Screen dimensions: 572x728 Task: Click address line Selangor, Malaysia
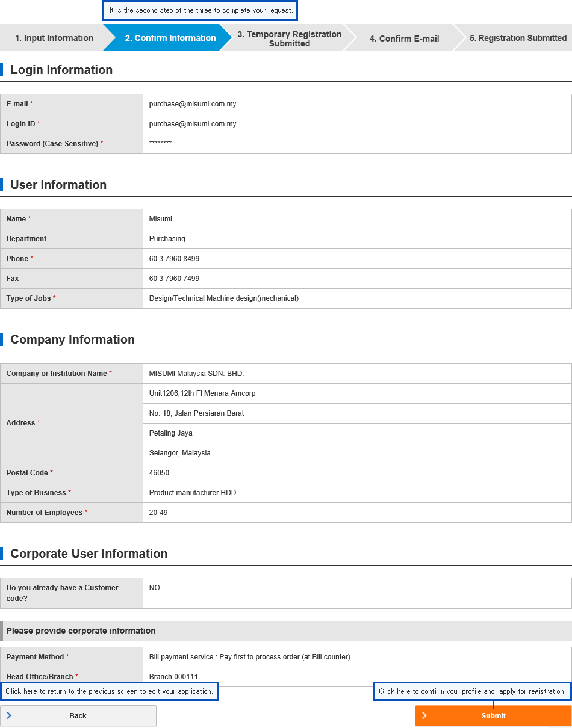click(180, 453)
